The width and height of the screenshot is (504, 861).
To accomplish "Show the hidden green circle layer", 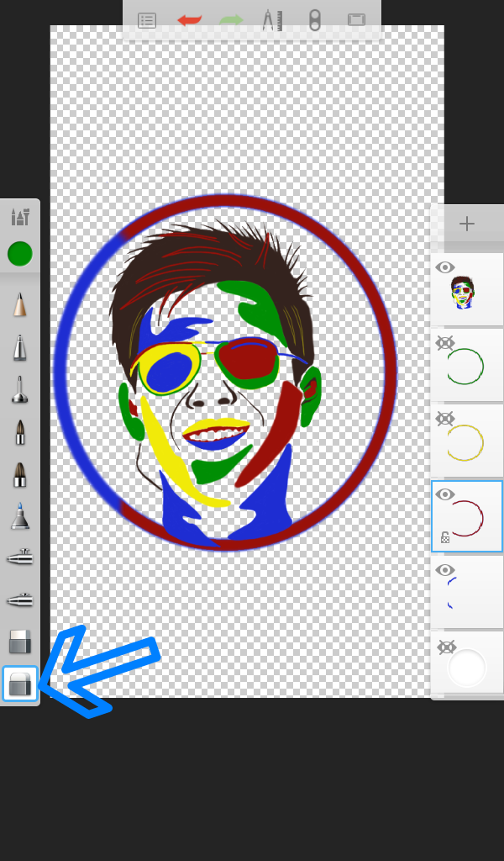I will tap(444, 343).
